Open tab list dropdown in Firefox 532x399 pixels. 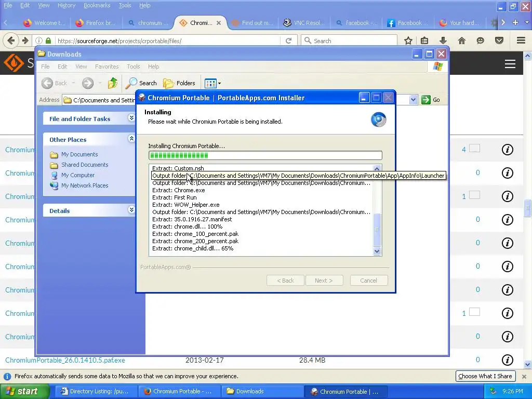[x=527, y=22]
